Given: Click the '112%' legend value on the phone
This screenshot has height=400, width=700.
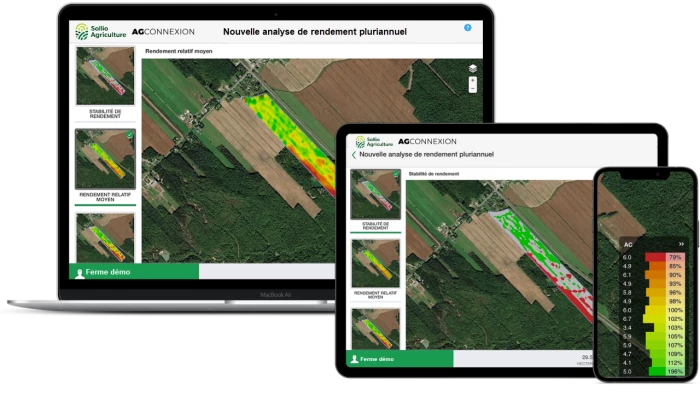Looking at the screenshot, I should 675,362.
